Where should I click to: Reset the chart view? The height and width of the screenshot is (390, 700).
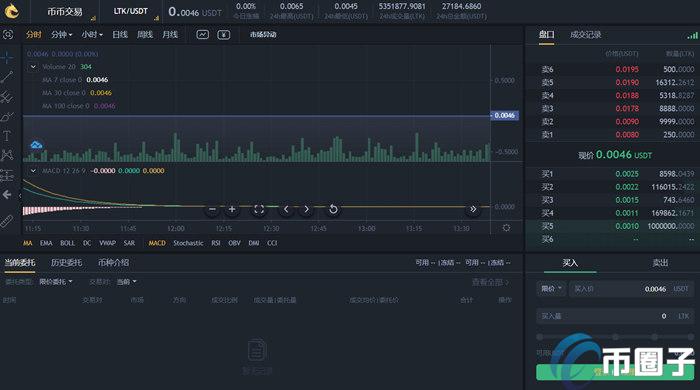333,209
